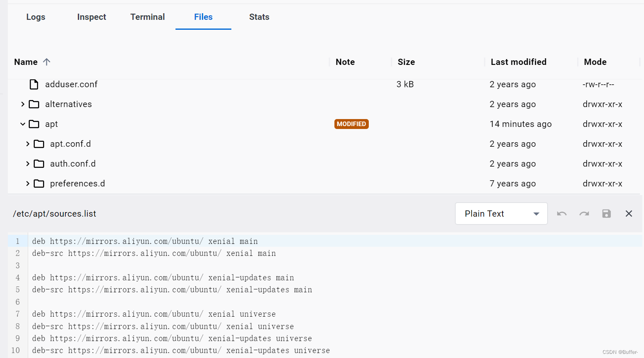This screenshot has height=358, width=644.
Task: Click the sort arrow beside the Name header
Action: click(x=47, y=62)
